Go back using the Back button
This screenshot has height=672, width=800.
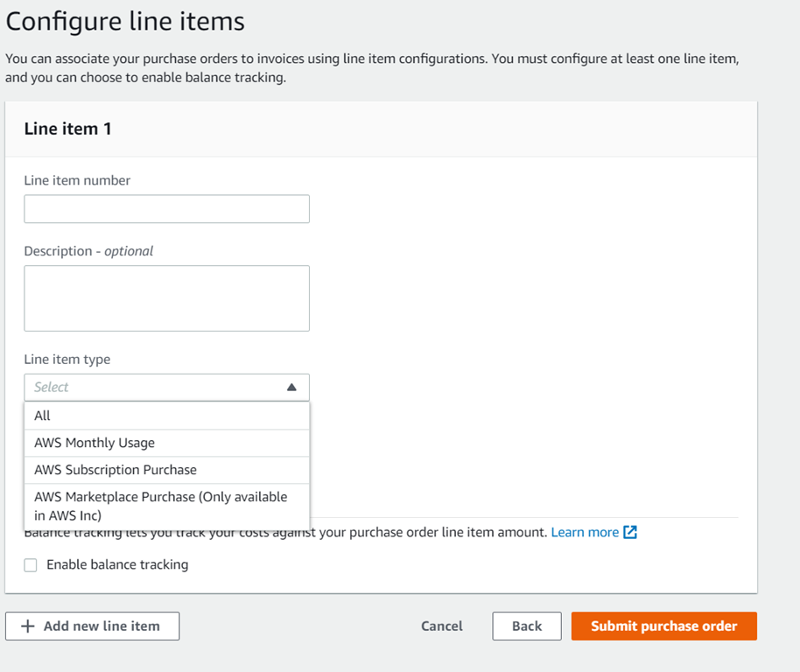click(x=527, y=626)
